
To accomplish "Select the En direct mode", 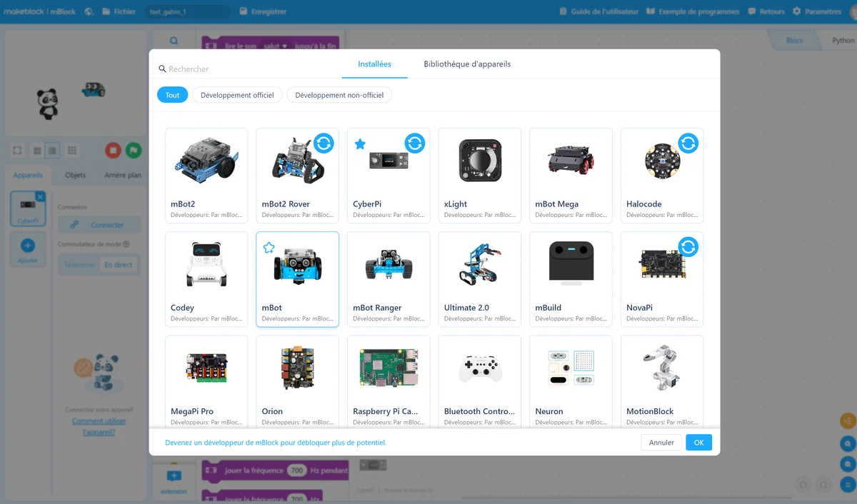I will (x=118, y=265).
